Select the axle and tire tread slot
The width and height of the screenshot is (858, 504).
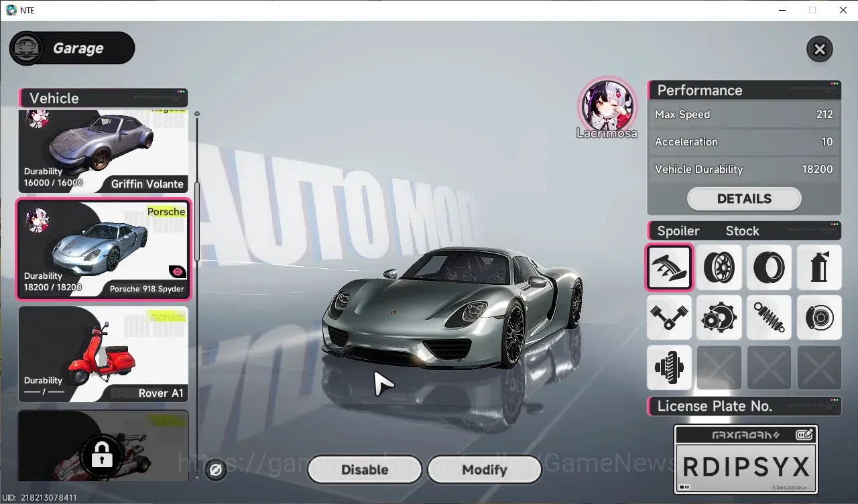pyautogui.click(x=669, y=368)
